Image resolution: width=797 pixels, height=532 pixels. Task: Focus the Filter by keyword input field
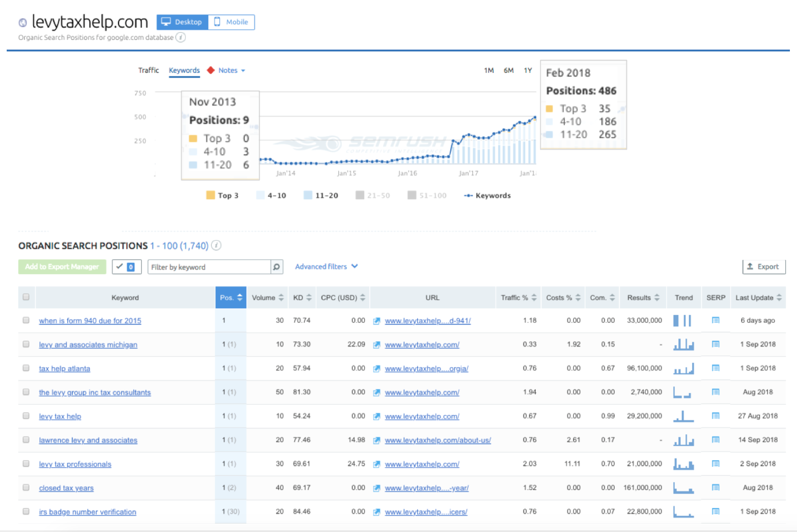pyautogui.click(x=209, y=267)
